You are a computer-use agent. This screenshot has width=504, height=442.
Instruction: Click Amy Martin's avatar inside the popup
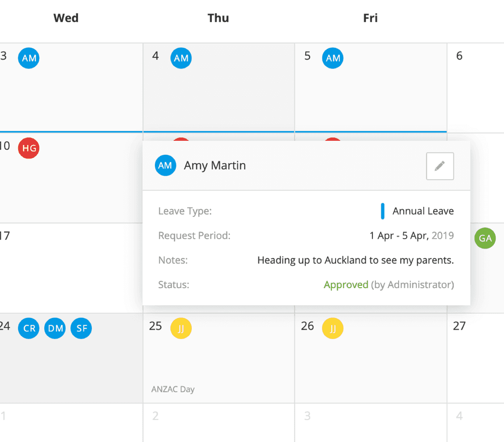point(165,165)
